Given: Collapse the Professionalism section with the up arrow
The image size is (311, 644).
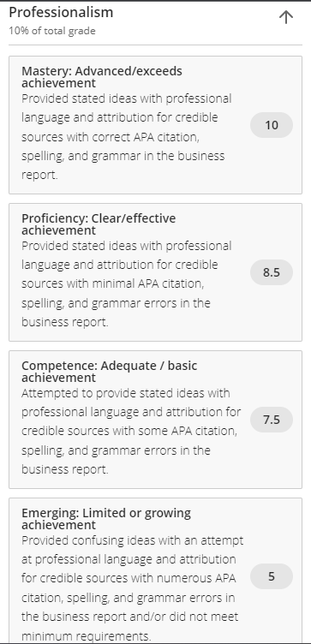Looking at the screenshot, I should pos(286,17).
